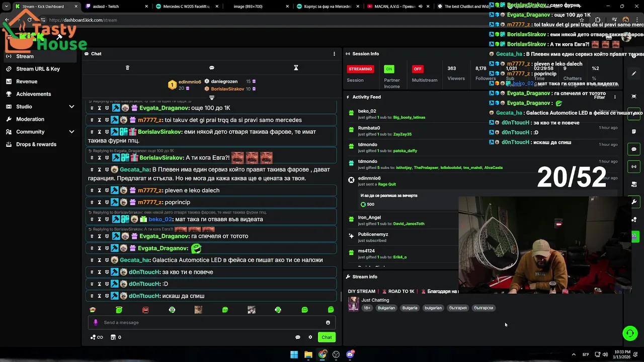
Task: Open Discord from the taskbar
Action: (350, 354)
